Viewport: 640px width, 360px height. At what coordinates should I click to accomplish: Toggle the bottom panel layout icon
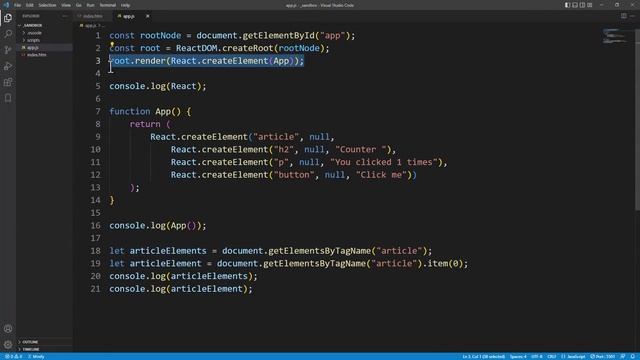point(575,5)
